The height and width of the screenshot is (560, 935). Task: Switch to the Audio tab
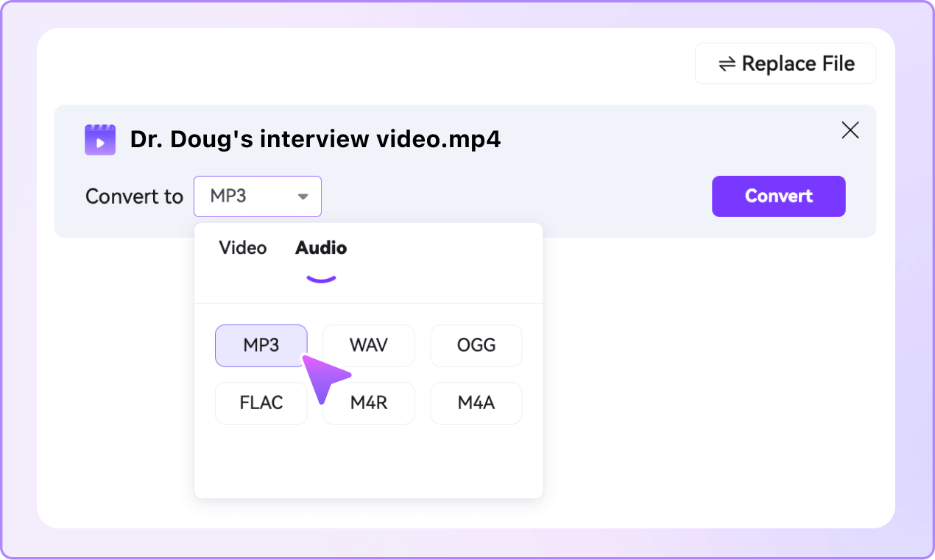(321, 248)
